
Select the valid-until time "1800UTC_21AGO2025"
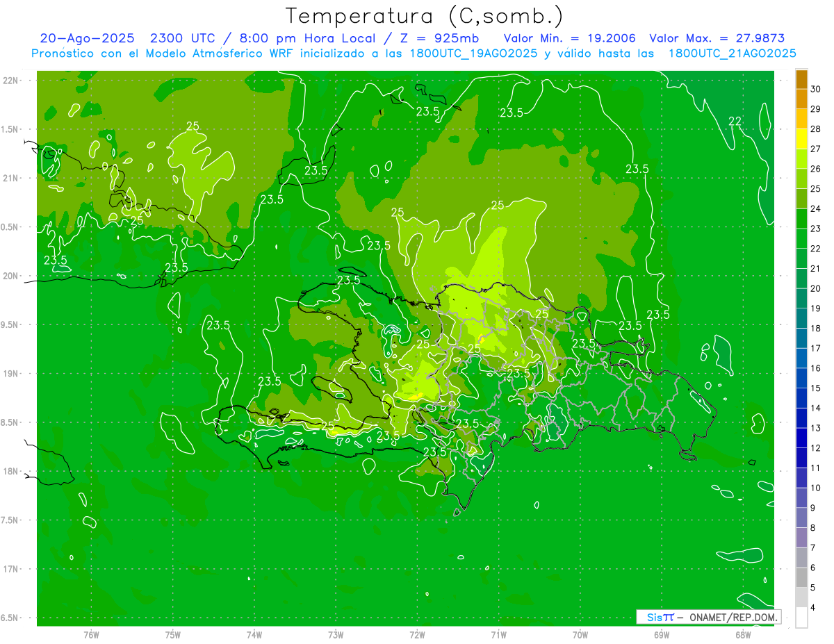(x=732, y=53)
